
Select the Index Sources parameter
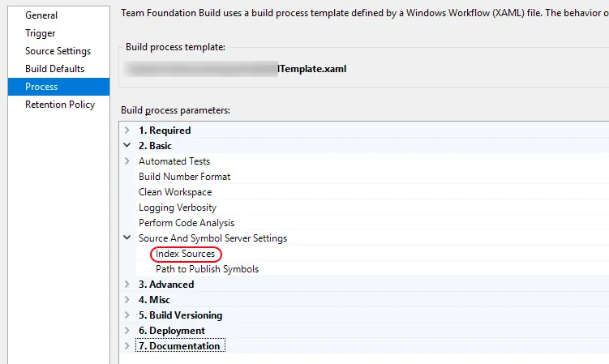[x=186, y=254]
